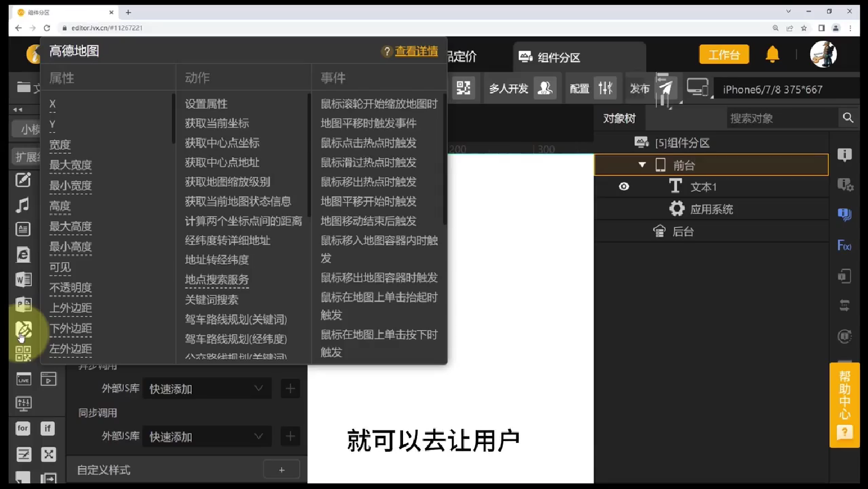
Task: Open async 外部JS库 快速添加 dropdown
Action: point(206,389)
